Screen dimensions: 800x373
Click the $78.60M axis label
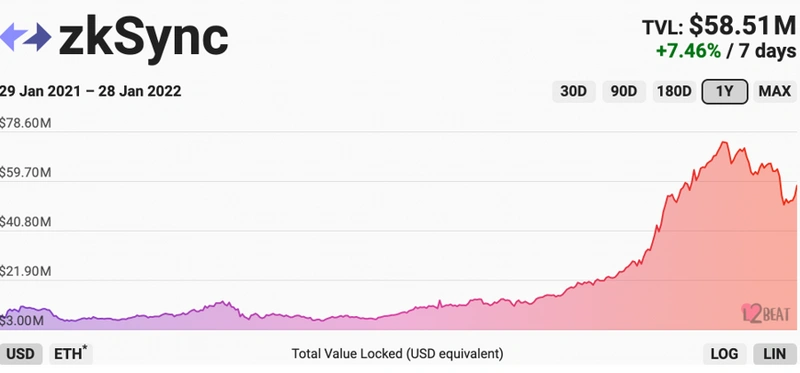pos(26,123)
